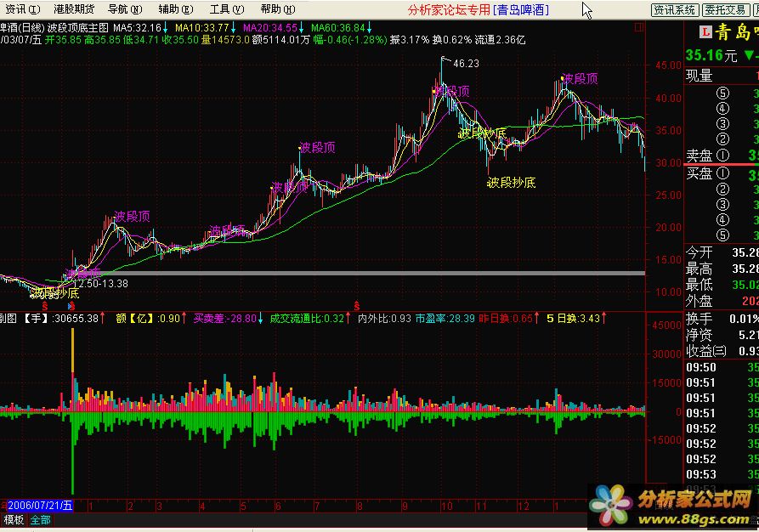Click the 资讯系统 button
This screenshot has height=532, width=759.
click(x=674, y=9)
